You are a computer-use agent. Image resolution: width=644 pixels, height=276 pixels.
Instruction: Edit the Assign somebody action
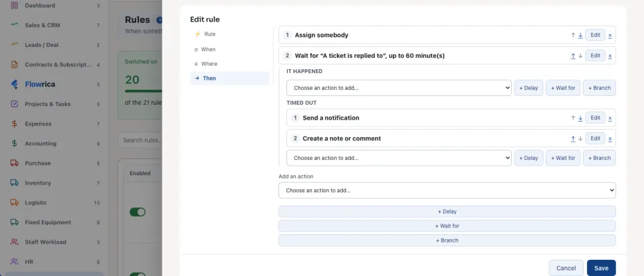595,35
